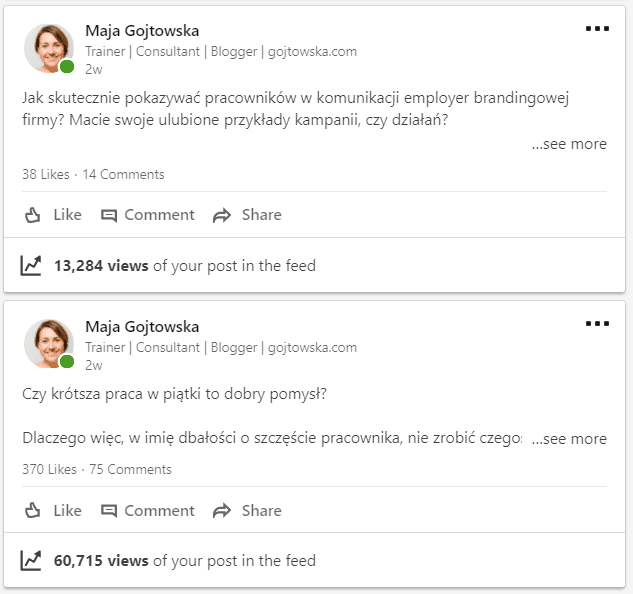Click the thumbs-up Like icon on the employer branding post
This screenshot has height=594, width=633.
click(32, 215)
